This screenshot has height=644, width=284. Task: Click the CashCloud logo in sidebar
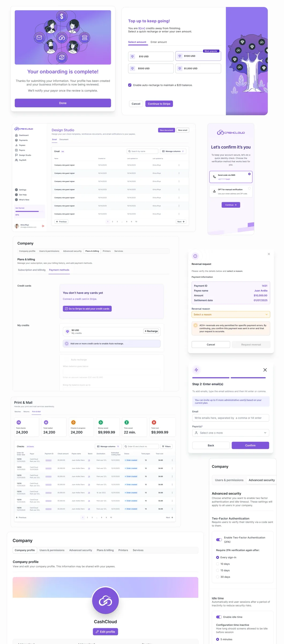coord(24,129)
